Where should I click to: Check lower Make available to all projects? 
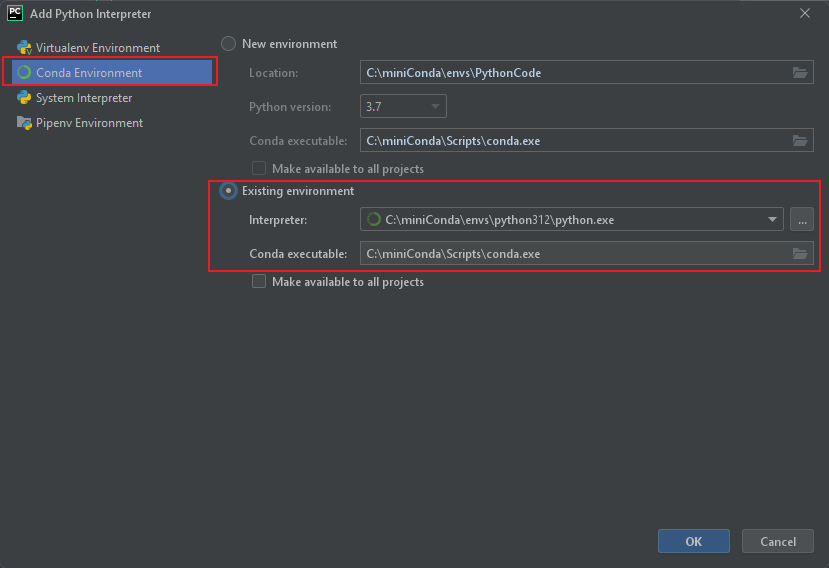(x=259, y=282)
